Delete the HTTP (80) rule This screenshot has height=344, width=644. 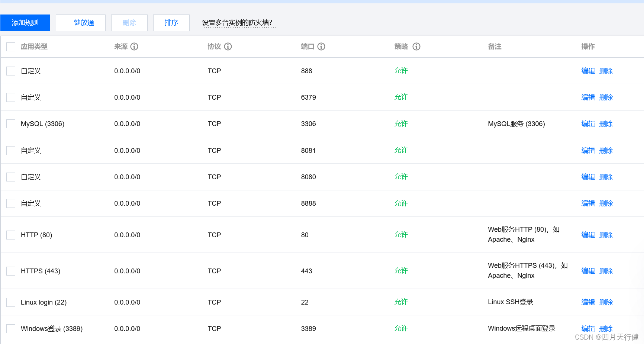606,235
